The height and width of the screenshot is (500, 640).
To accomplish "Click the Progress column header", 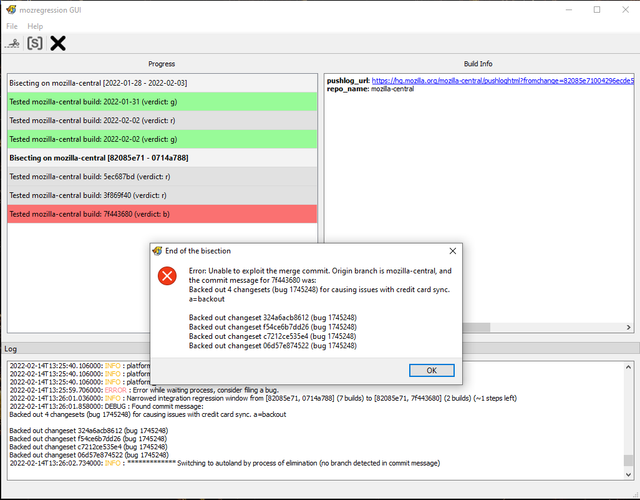I will pos(162,64).
